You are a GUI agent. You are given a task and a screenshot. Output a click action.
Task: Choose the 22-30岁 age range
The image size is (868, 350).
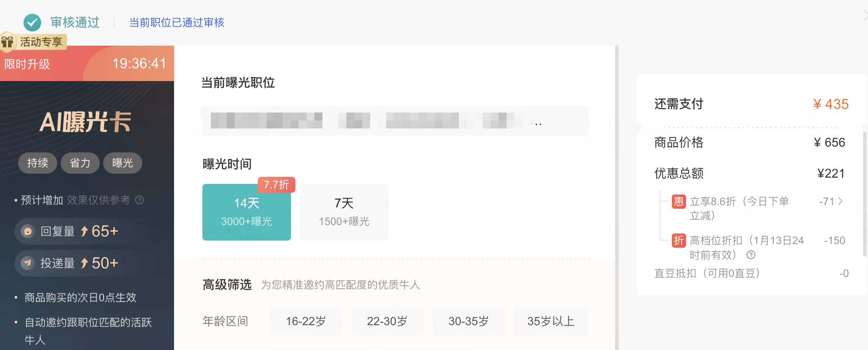pyautogui.click(x=387, y=321)
